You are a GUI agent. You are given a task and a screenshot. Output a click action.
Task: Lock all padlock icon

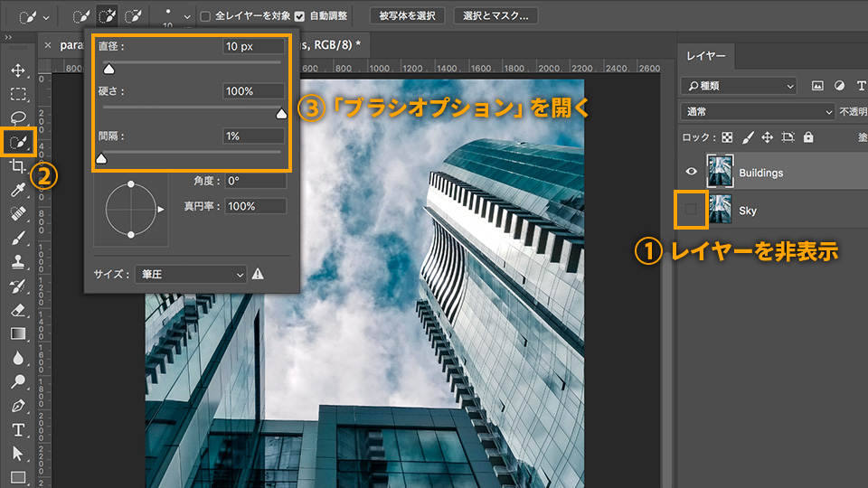click(808, 136)
